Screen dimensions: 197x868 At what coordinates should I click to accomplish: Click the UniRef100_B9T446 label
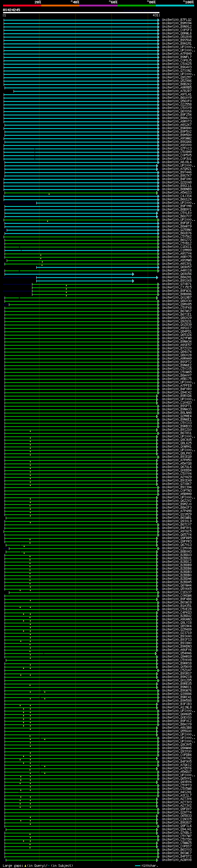coord(177,172)
